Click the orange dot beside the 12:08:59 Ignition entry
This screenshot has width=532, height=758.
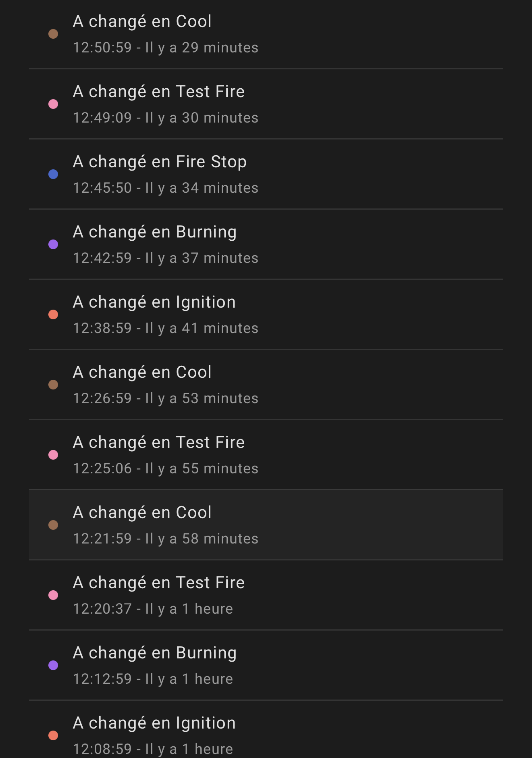click(53, 735)
